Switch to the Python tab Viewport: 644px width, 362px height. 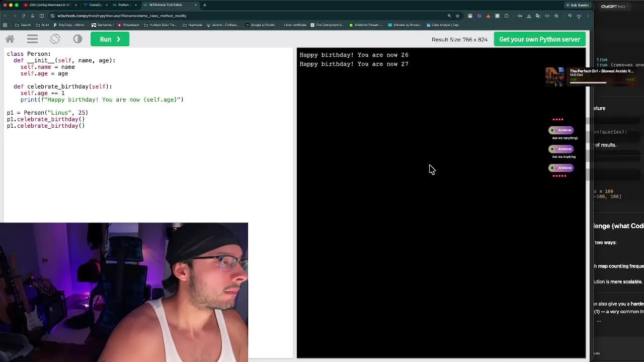124,5
